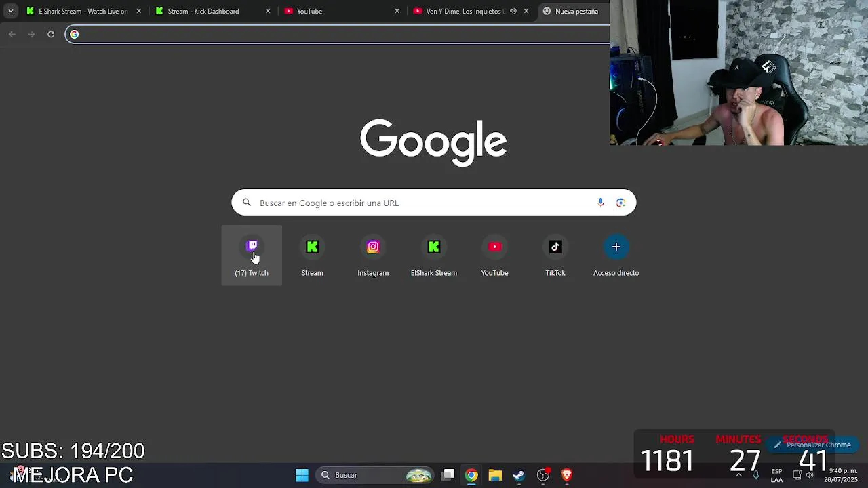
Task: Close the 'Ven Y Dime' tab
Action: pyautogui.click(x=526, y=11)
